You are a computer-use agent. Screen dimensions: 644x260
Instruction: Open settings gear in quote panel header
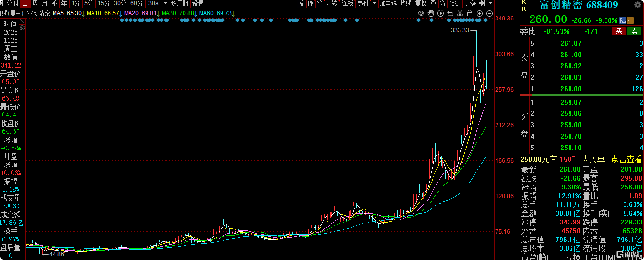coord(638,5)
